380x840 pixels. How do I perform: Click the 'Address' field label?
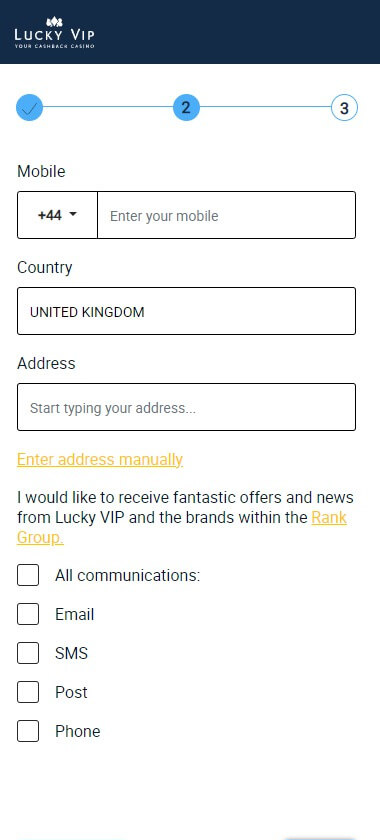point(46,363)
